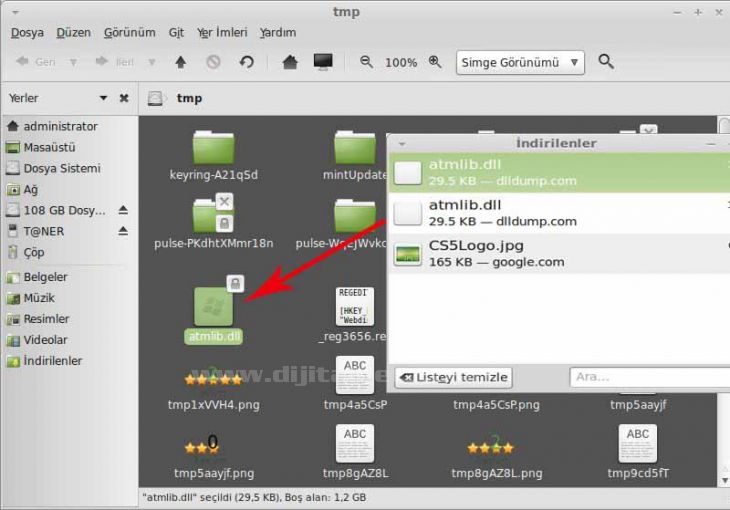Image resolution: width=730 pixels, height=510 pixels.
Task: Click the zoom out magnifier
Action: pyautogui.click(x=367, y=62)
